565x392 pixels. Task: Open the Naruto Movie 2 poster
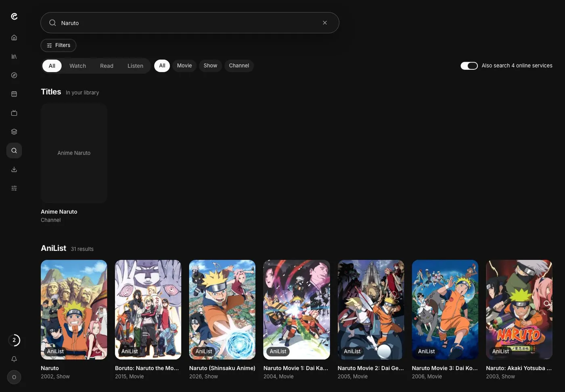tap(371, 309)
